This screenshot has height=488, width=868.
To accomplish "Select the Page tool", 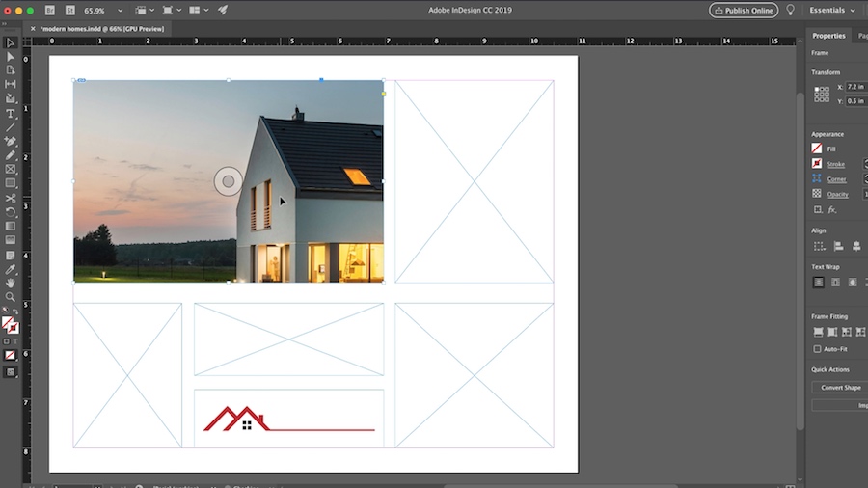I will (x=10, y=70).
